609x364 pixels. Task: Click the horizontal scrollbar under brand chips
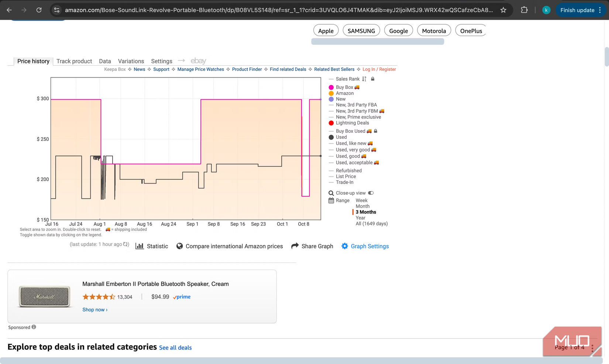coord(378,42)
